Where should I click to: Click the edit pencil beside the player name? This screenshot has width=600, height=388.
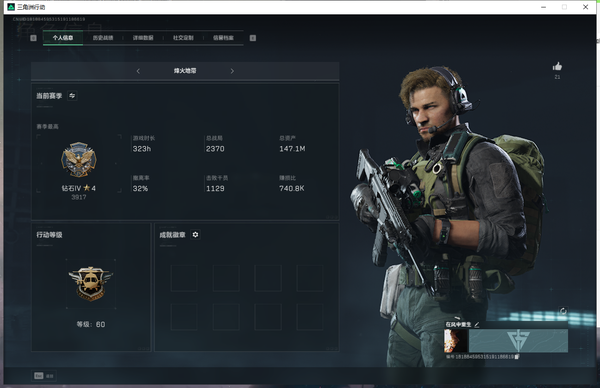click(477, 324)
